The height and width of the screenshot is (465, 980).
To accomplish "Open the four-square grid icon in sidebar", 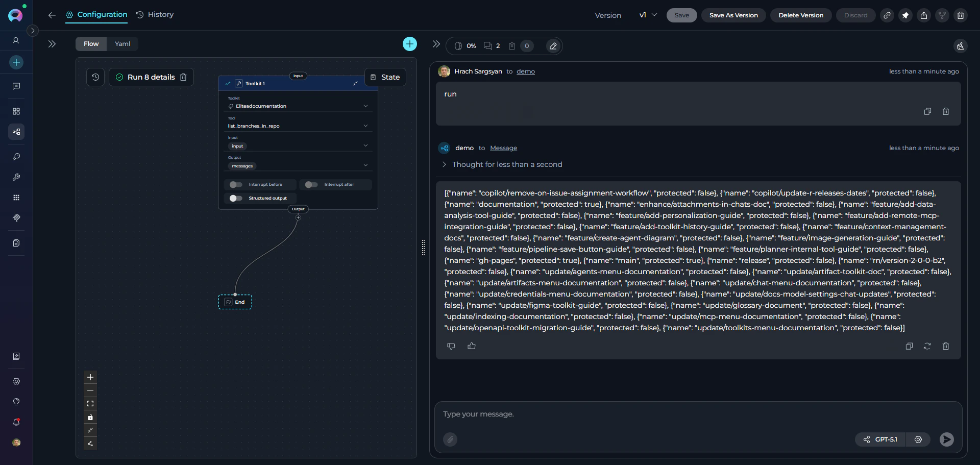I will coord(16,111).
